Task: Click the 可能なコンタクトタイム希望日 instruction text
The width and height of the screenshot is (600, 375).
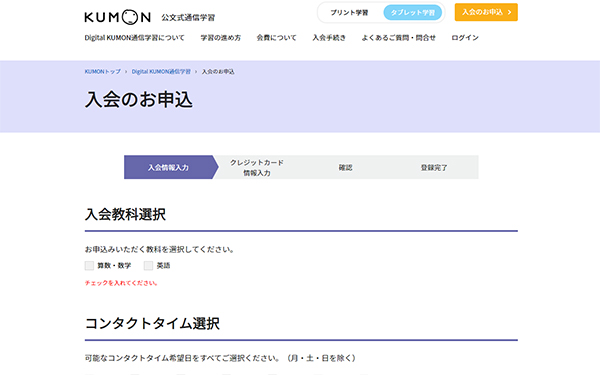Action: pos(220,358)
